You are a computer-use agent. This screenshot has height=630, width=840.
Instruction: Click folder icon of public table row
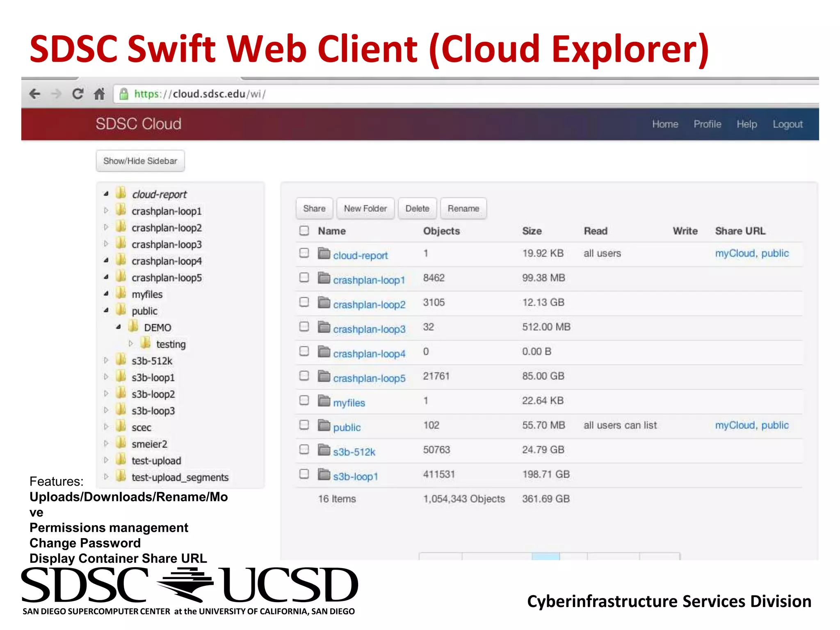(x=324, y=425)
